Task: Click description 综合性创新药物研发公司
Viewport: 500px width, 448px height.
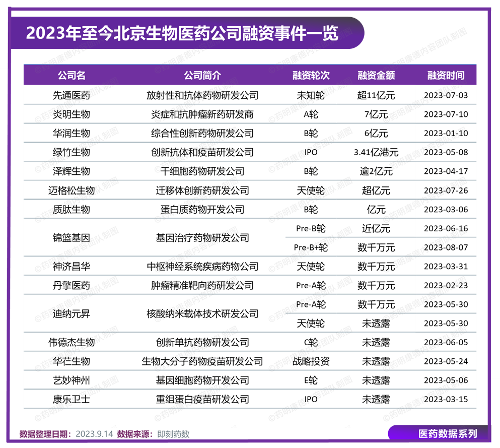Action: pyautogui.click(x=202, y=133)
